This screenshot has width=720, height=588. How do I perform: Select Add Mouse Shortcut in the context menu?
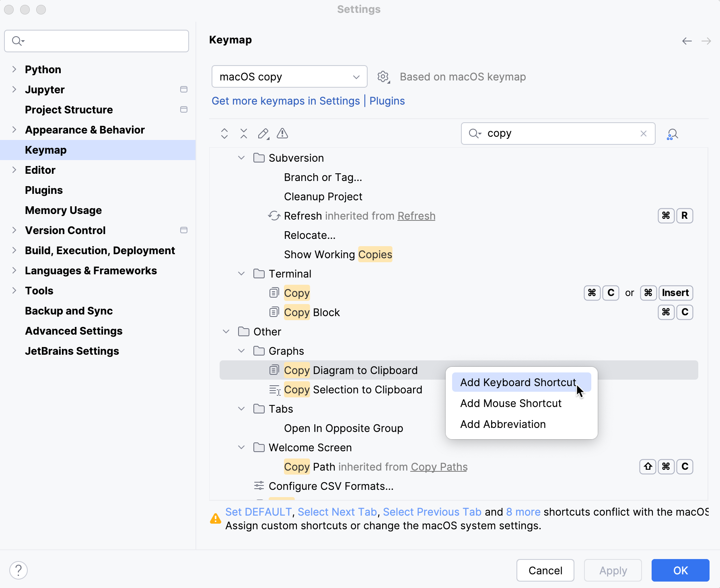[510, 403]
